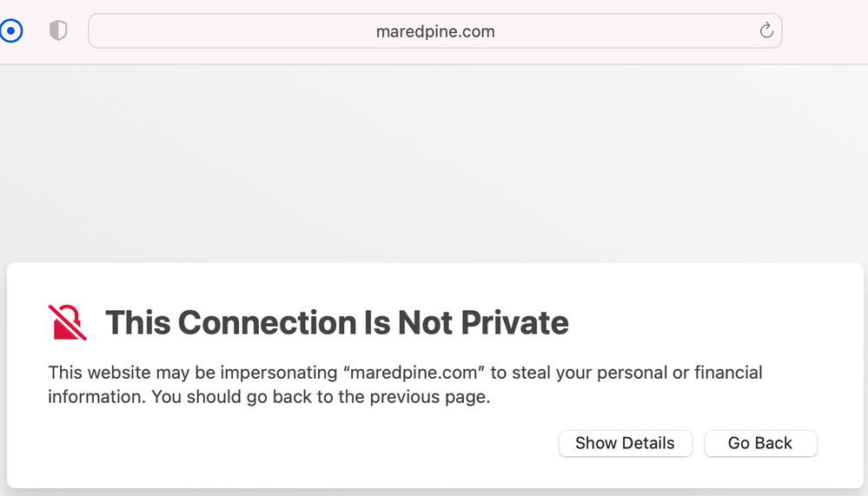Click the Privacy Report shield icon
This screenshot has width=868, height=496.
[58, 31]
